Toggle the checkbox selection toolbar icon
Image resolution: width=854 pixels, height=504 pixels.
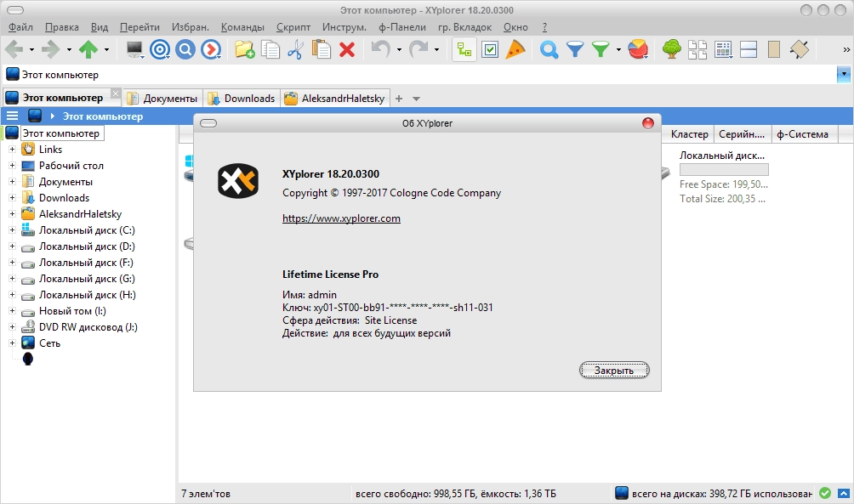click(490, 49)
